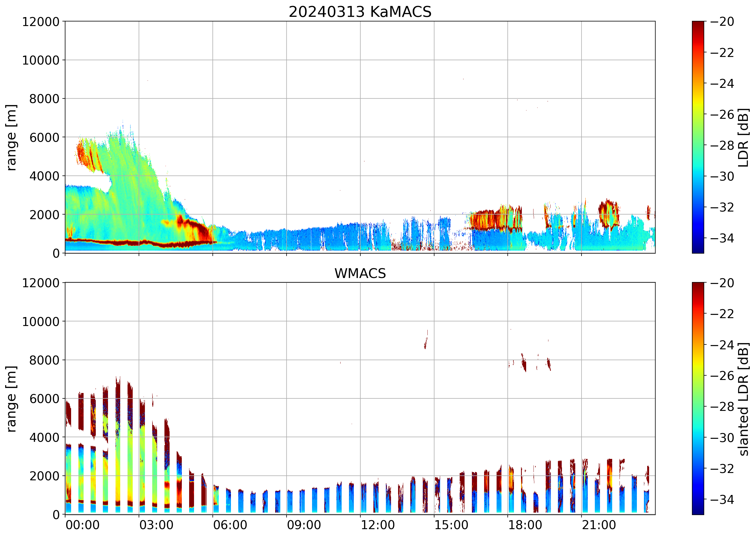The image size is (756, 537).
Task: Click the -34 label on the bottom colorbar
Action: (x=722, y=499)
